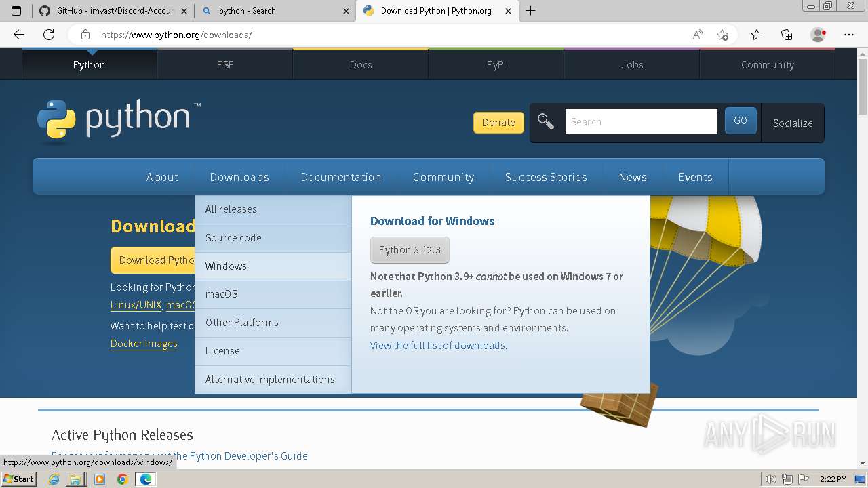Viewport: 868px width, 488px height.
Task: Select the Python top navigation tab
Action: click(90, 64)
